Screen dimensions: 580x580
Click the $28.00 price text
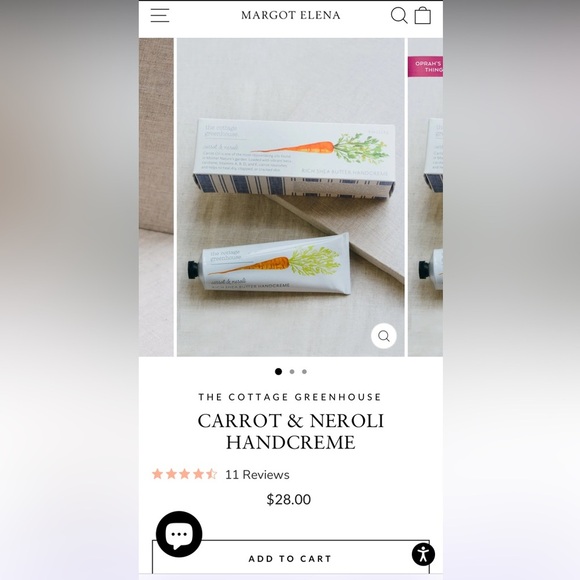click(289, 499)
